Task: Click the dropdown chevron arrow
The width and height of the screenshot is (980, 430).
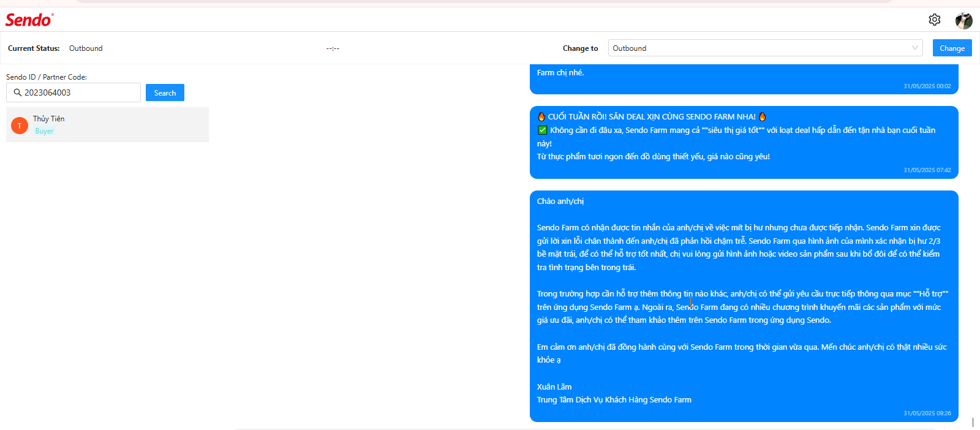Action: coord(914,48)
